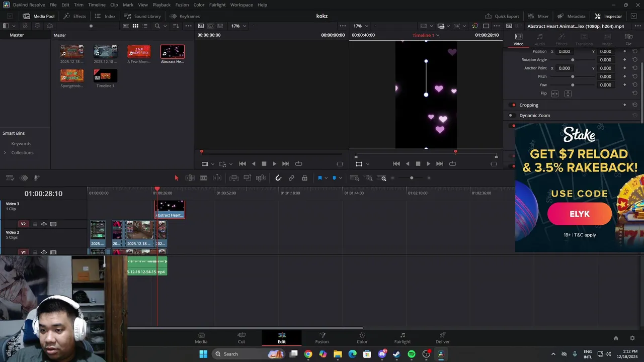Toggle auto track selector on V2

coord(44,224)
